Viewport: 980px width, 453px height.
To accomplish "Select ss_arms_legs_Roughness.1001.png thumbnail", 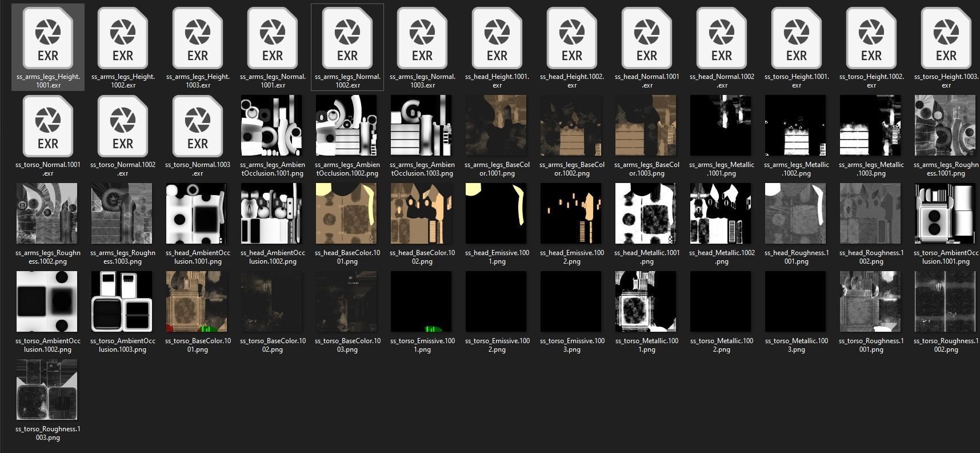I will click(945, 125).
